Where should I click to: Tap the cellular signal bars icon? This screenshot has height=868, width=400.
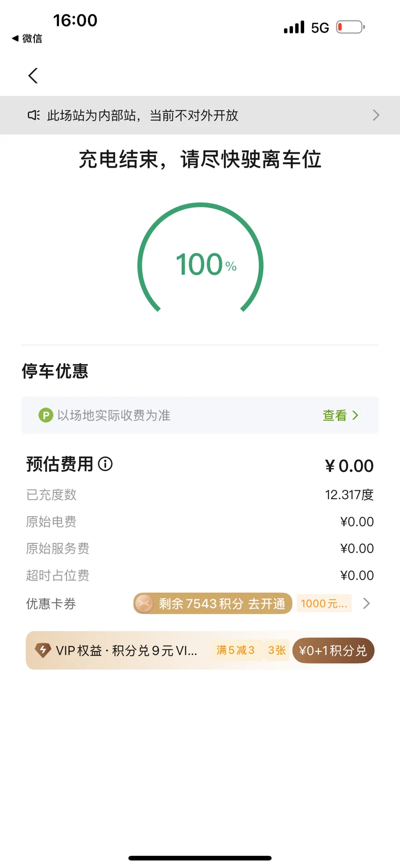294,27
